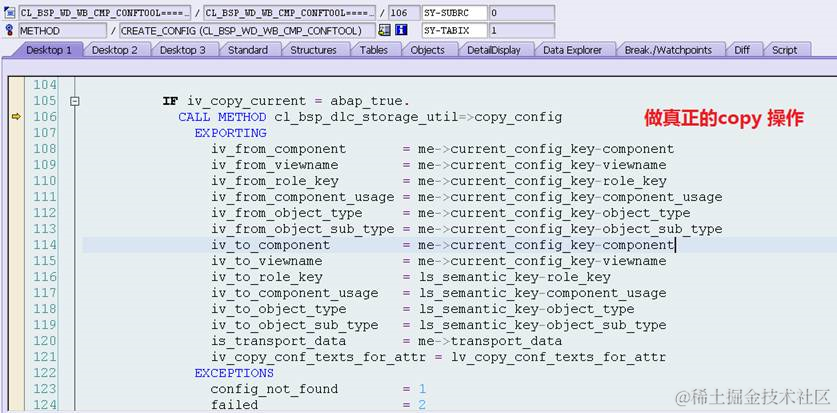Image resolution: width=837 pixels, height=413 pixels.
Task: Click 'abap_true' on line 105
Action: (x=366, y=101)
